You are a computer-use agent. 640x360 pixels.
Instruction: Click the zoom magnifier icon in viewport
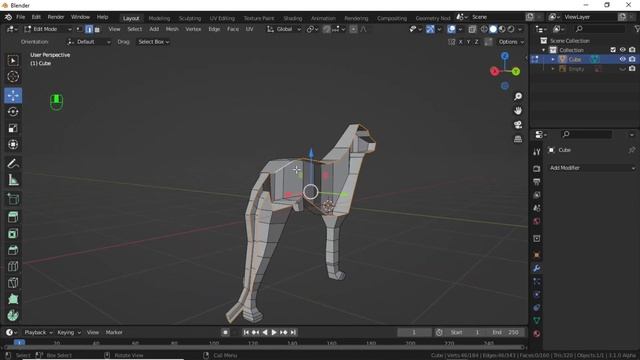(518, 96)
